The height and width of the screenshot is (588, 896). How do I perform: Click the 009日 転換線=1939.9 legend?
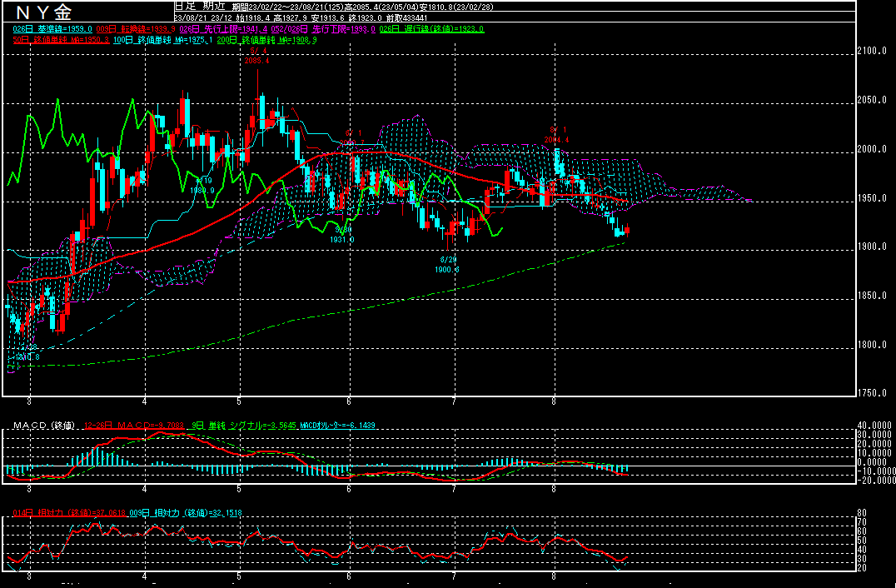[x=136, y=28]
